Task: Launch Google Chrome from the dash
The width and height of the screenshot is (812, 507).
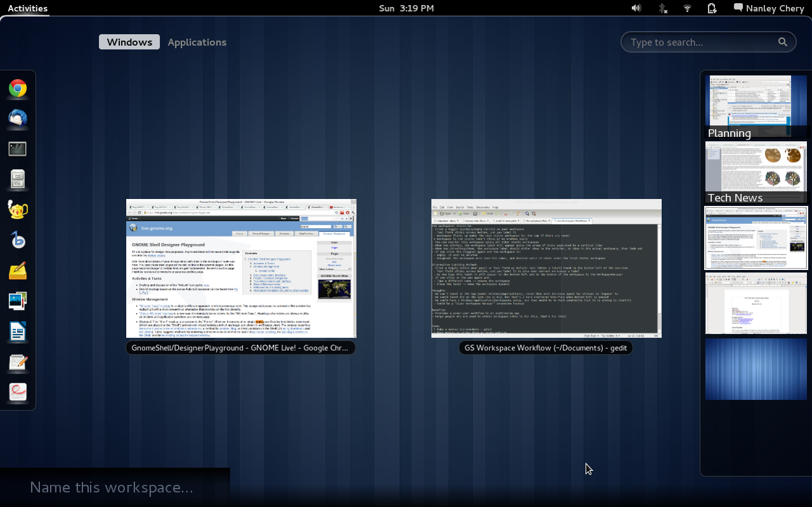Action: coord(17,89)
